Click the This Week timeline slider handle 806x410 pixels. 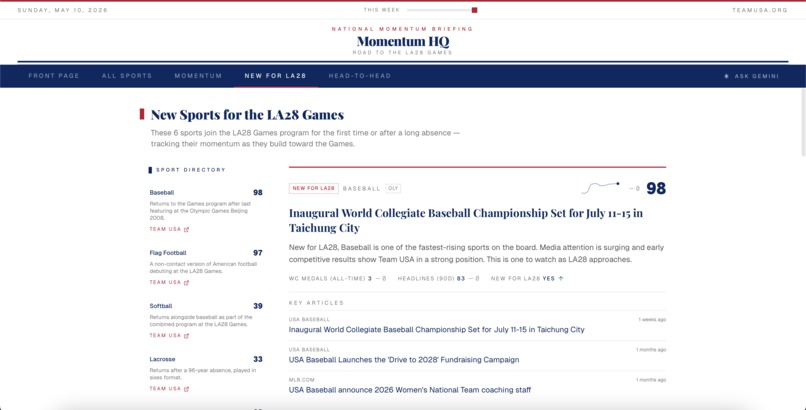[x=474, y=10]
